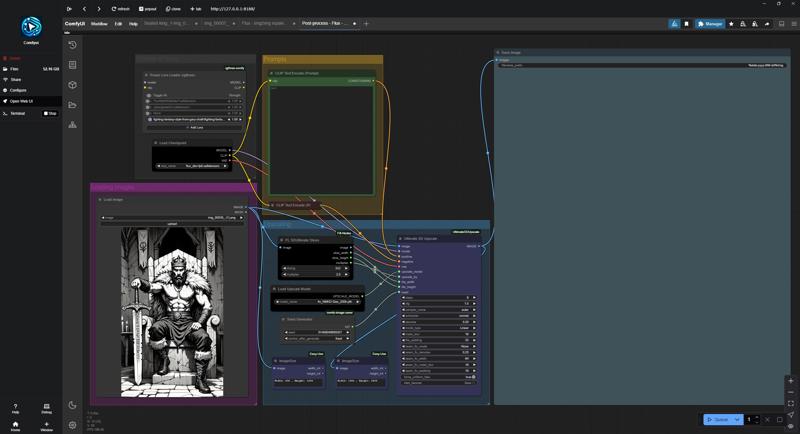
Task: Expand the Queue button dropdown arrow
Action: point(737,419)
